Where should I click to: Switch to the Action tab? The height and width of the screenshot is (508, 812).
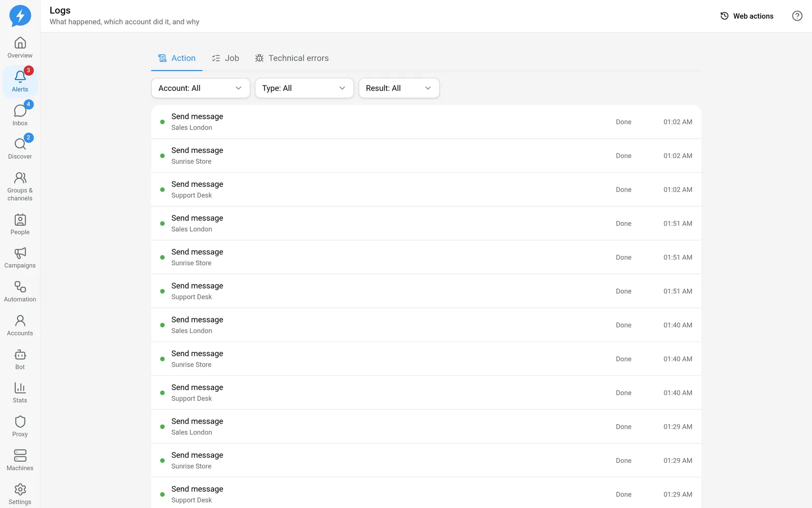(x=177, y=58)
